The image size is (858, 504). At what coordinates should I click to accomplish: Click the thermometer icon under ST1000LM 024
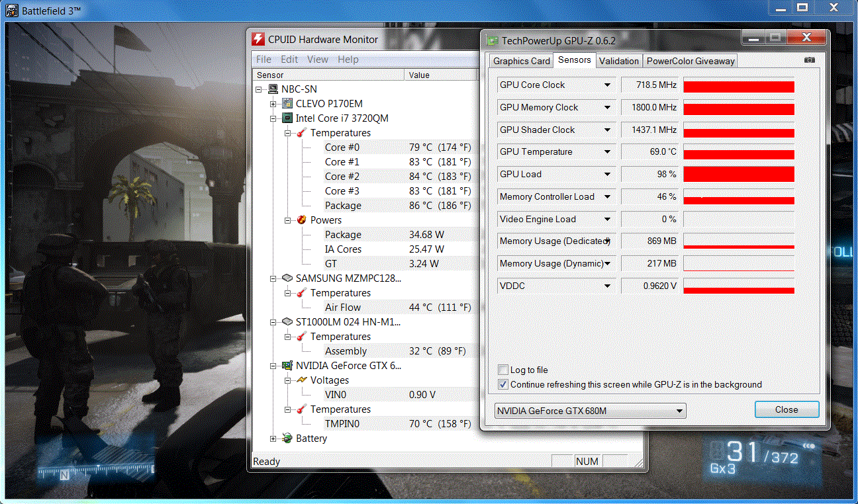[302, 337]
